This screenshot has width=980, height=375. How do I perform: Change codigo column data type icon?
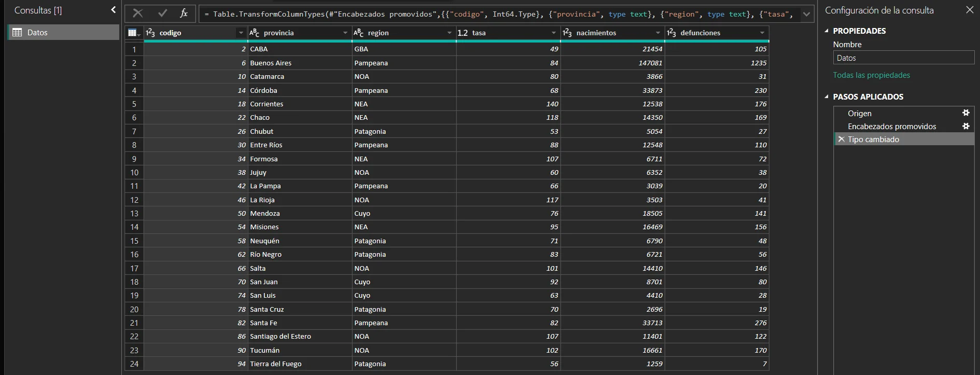pyautogui.click(x=150, y=33)
